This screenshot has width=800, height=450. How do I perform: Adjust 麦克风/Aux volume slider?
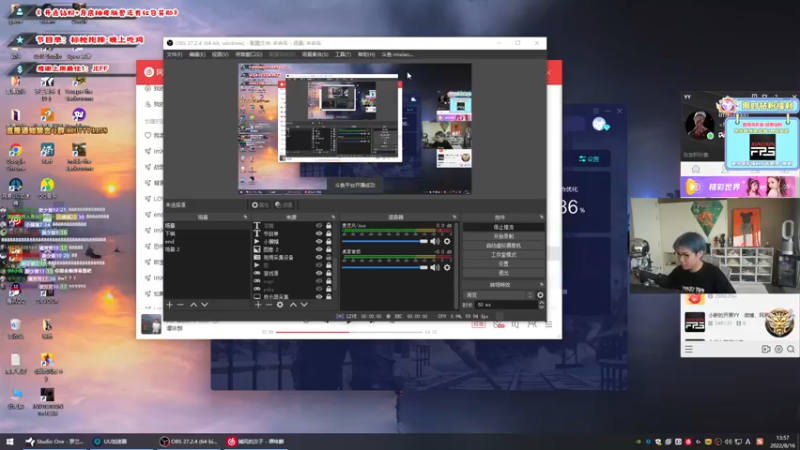coord(385,241)
